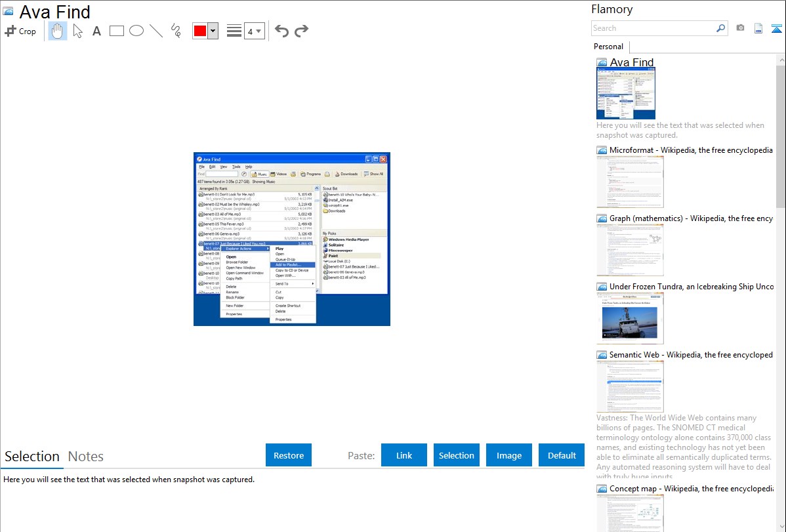The width and height of the screenshot is (786, 532).
Task: Choose the freehand scribble tool
Action: (176, 31)
